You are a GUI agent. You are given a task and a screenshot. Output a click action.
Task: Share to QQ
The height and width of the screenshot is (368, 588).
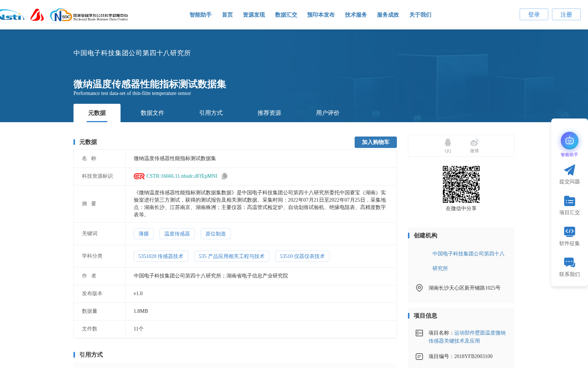[448, 146]
